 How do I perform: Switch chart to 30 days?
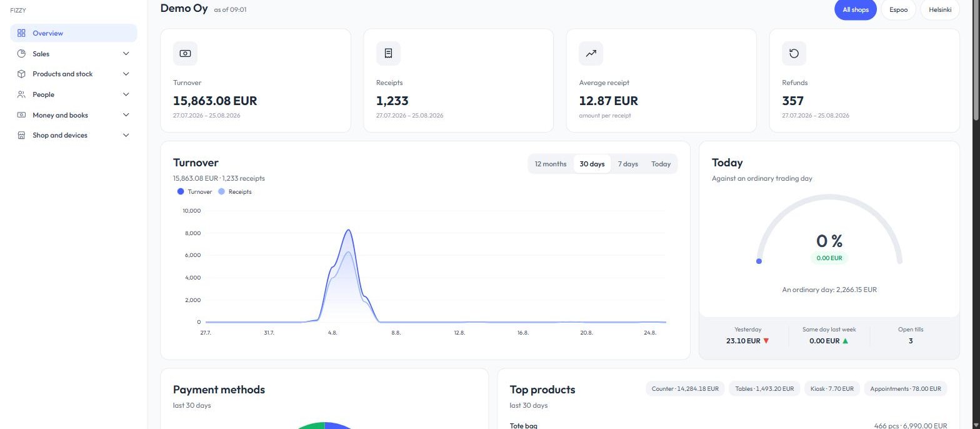tap(592, 164)
